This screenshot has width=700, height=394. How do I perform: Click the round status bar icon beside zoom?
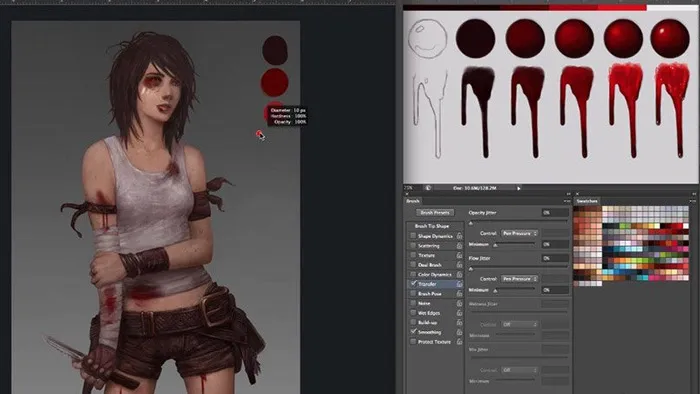point(428,188)
